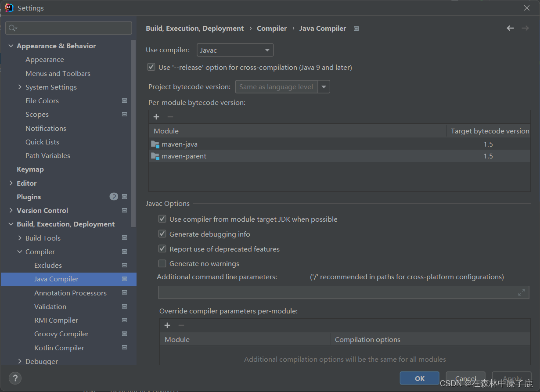Click the project icon next to Excludes
The image size is (540, 392).
[125, 265]
